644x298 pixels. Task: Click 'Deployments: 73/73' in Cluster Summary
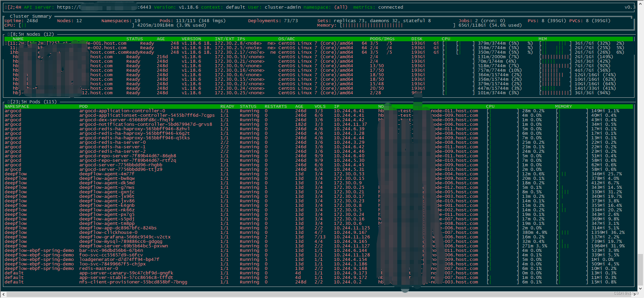[x=273, y=21]
